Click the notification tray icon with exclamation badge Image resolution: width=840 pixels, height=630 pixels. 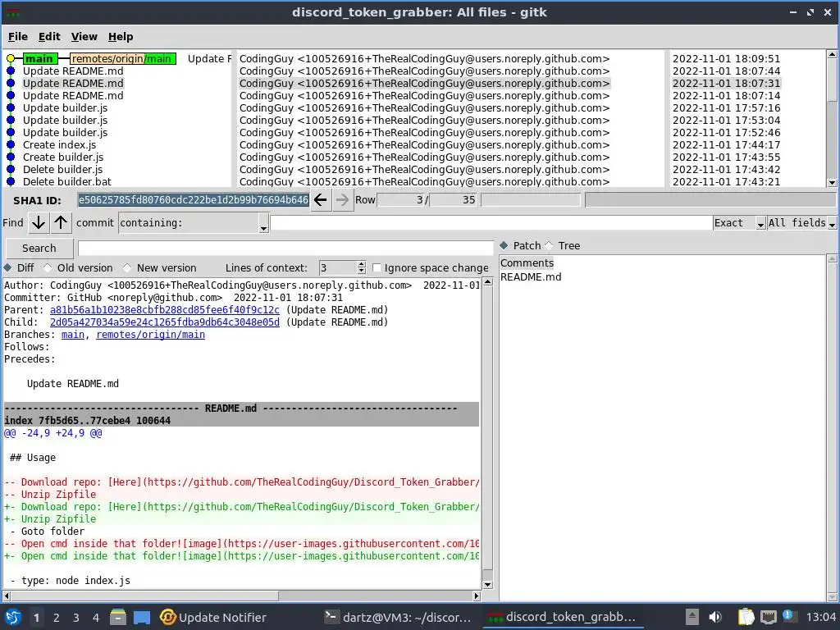tap(788, 616)
